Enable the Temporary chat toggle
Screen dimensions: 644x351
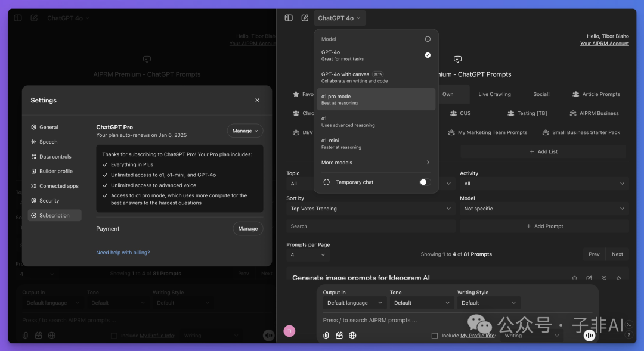[424, 182]
